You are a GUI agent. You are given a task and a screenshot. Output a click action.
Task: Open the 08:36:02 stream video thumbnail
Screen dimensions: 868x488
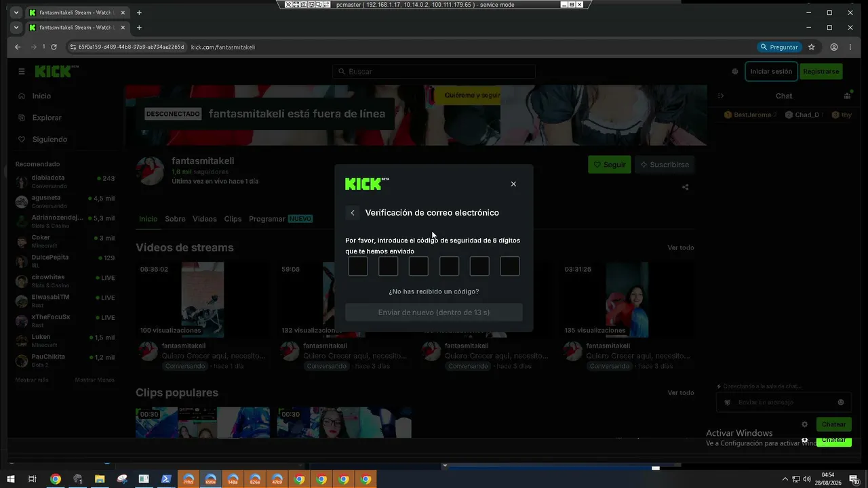(x=203, y=300)
